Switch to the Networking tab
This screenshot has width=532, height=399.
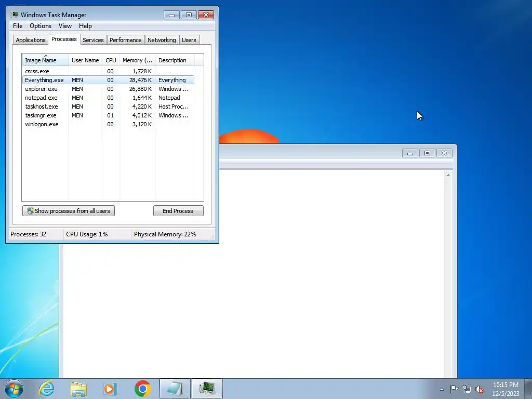[x=162, y=39]
